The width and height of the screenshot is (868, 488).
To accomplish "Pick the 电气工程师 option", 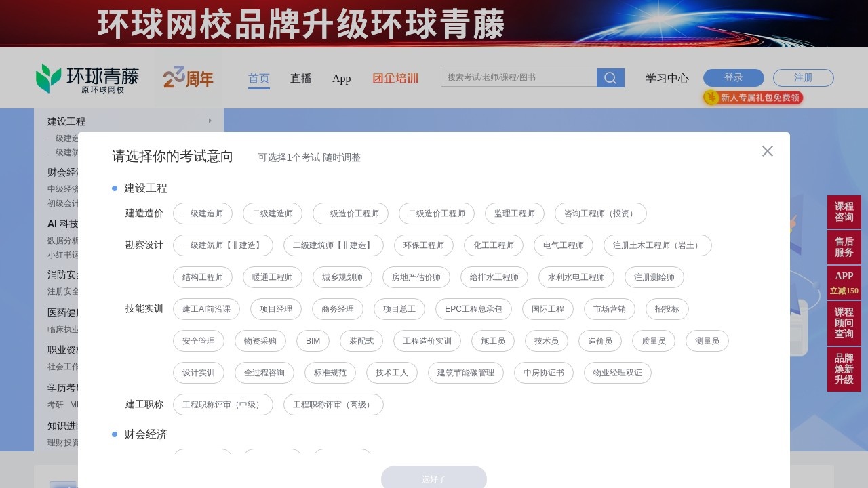I will pyautogui.click(x=564, y=245).
